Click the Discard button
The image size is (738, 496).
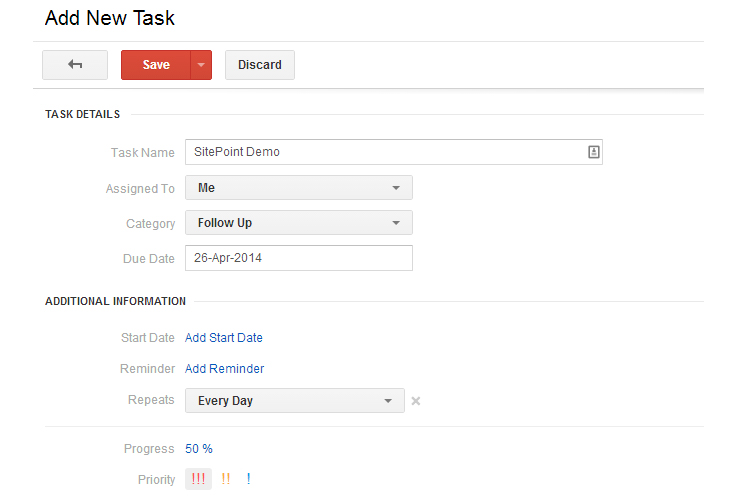pos(260,65)
